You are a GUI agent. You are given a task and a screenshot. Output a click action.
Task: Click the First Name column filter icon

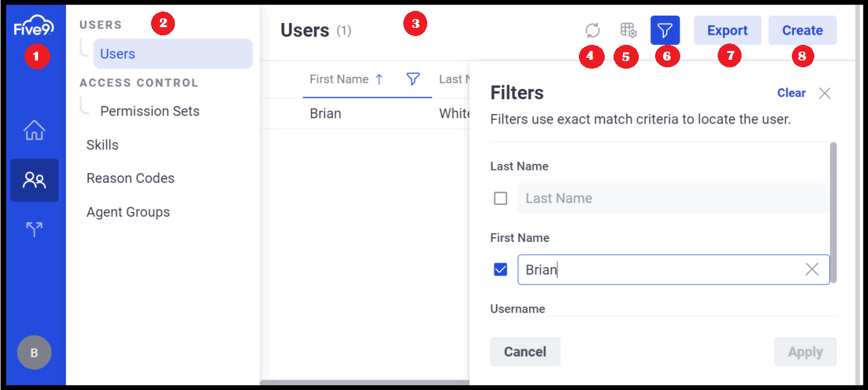tap(412, 79)
